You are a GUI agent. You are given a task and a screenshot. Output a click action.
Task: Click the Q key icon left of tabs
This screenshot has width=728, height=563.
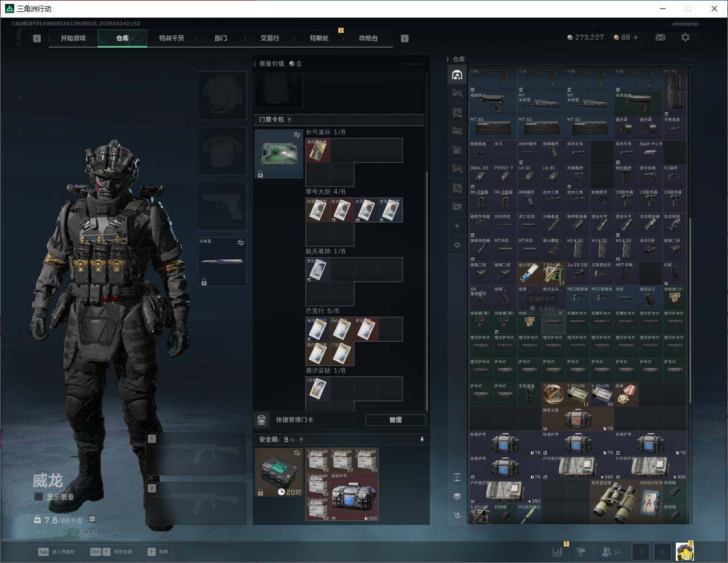click(x=37, y=39)
